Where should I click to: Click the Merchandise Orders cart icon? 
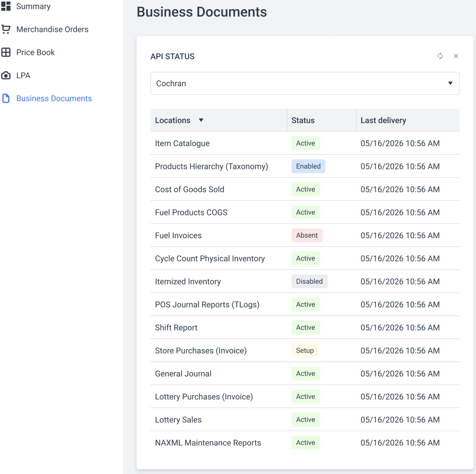point(6,30)
